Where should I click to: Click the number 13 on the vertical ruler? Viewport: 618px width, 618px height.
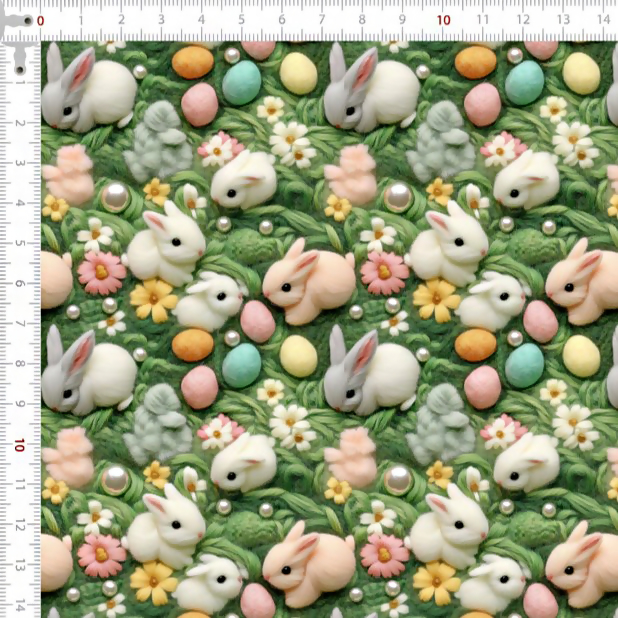(20, 564)
